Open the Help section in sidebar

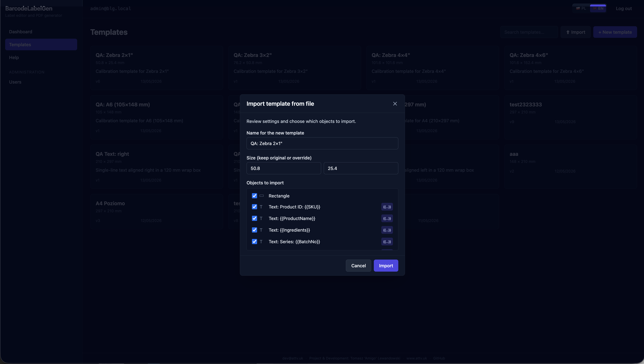point(41,58)
